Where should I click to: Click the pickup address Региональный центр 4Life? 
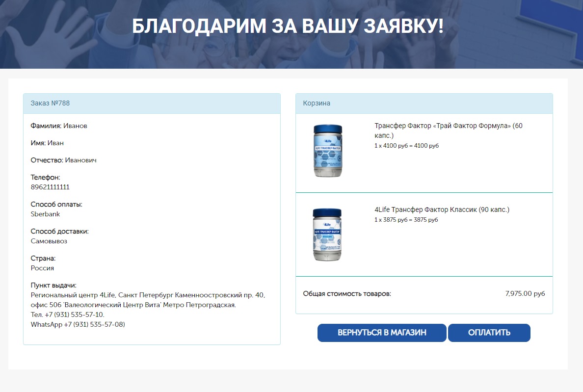(148, 300)
